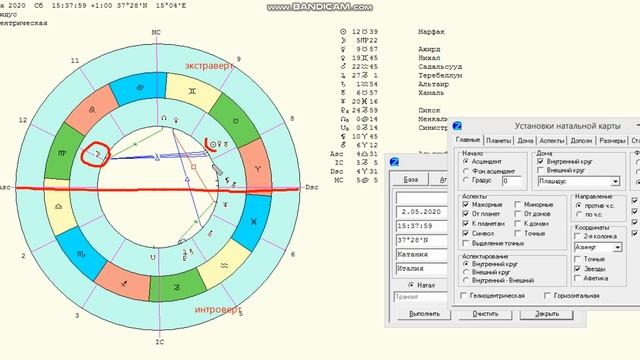Click the Италия country field
The height and width of the screenshot is (360, 640).
coord(423,269)
